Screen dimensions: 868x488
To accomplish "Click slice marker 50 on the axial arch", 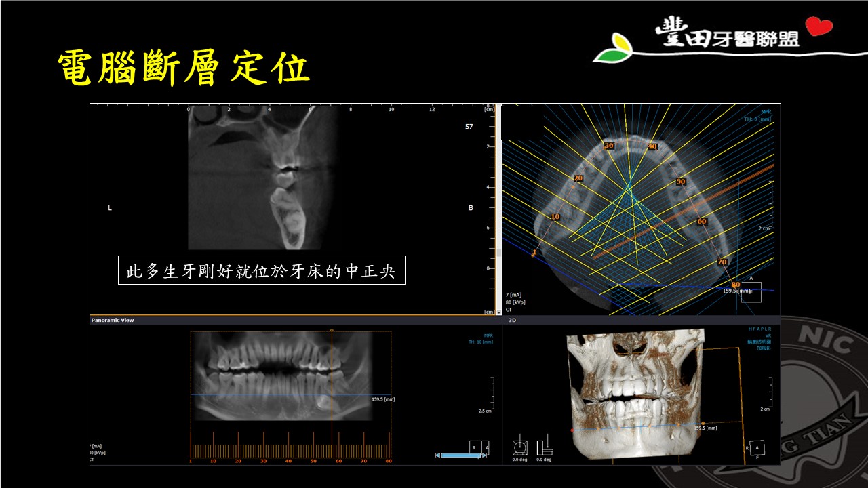I will coord(680,182).
